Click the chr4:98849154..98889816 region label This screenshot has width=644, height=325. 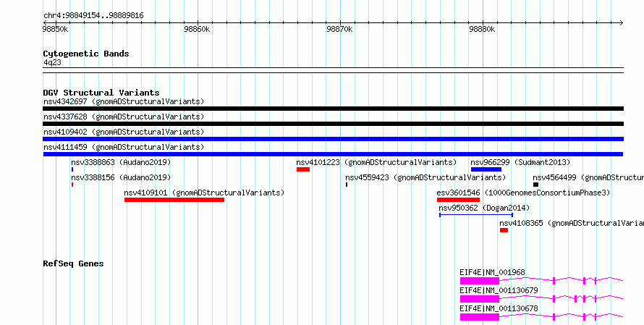point(93,16)
